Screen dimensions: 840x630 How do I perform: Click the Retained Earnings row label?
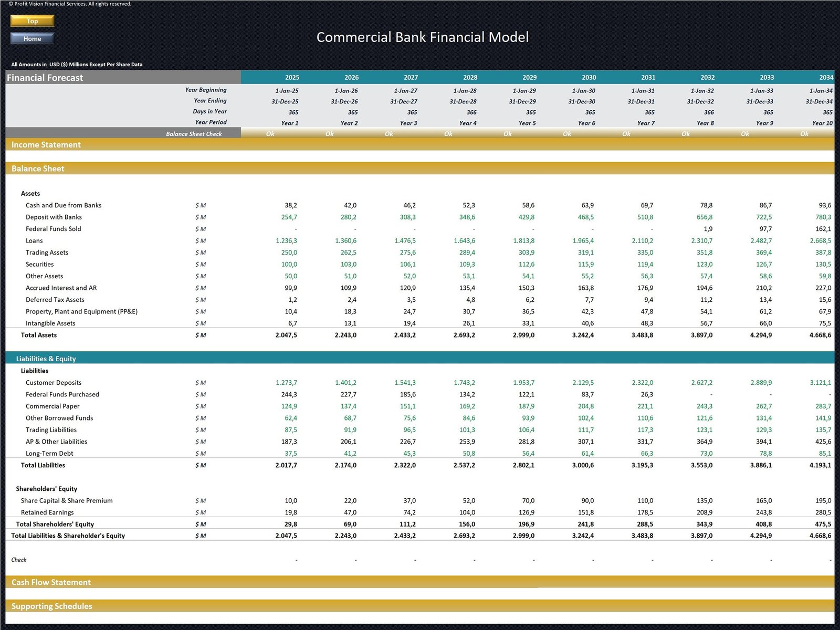tap(47, 512)
